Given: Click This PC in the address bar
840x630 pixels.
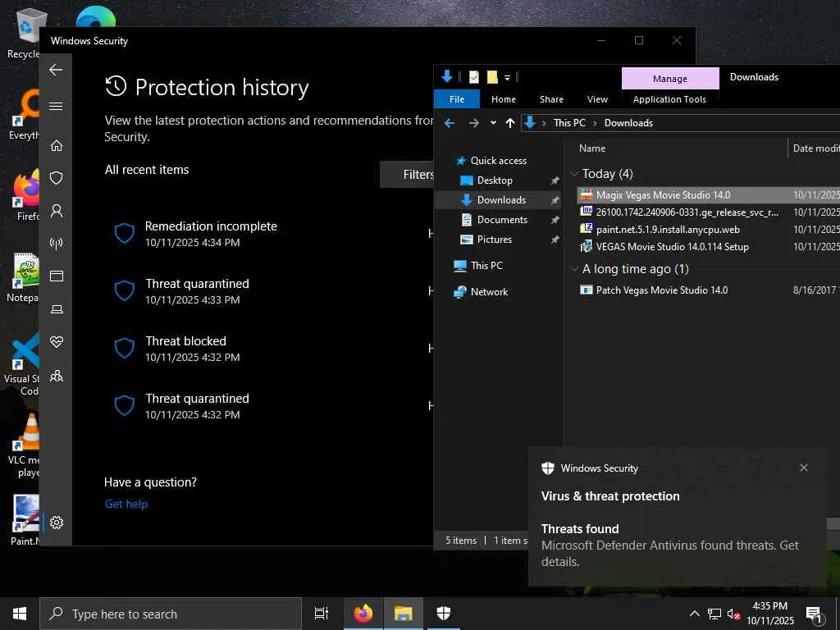Looking at the screenshot, I should 569,123.
